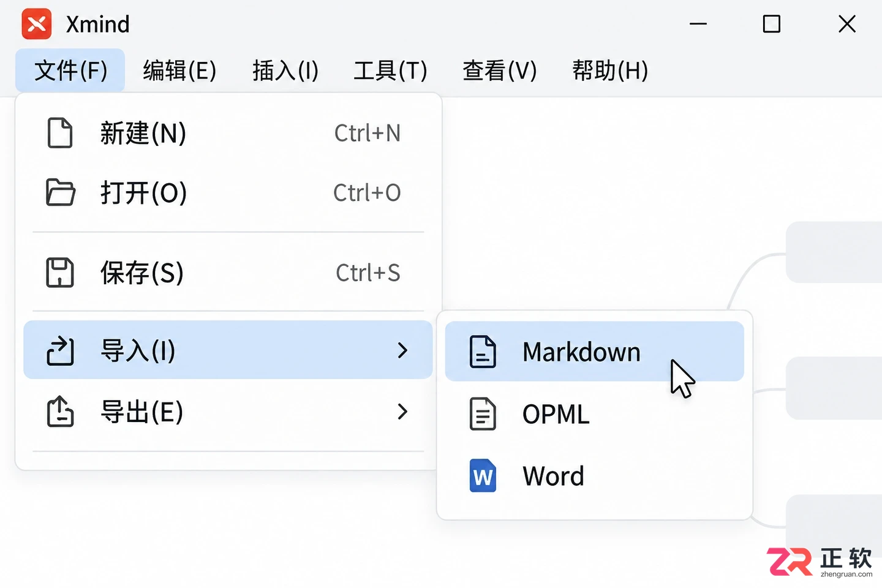This screenshot has height=588, width=882.
Task: Click the import arrow icon
Action: 60,351
